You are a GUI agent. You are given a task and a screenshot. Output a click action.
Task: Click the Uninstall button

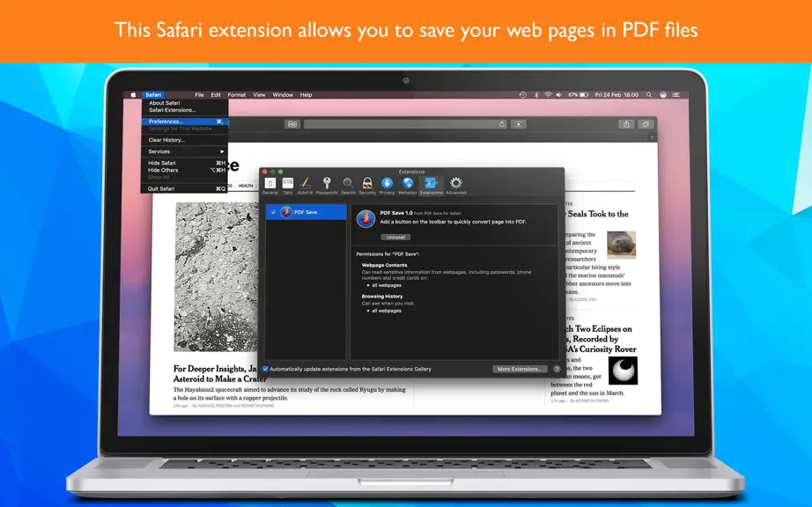click(x=395, y=237)
